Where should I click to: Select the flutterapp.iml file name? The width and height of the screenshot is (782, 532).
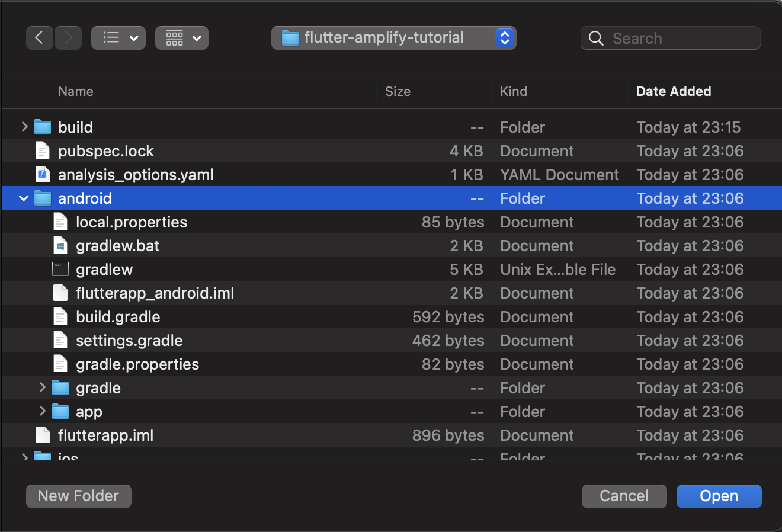click(x=106, y=435)
